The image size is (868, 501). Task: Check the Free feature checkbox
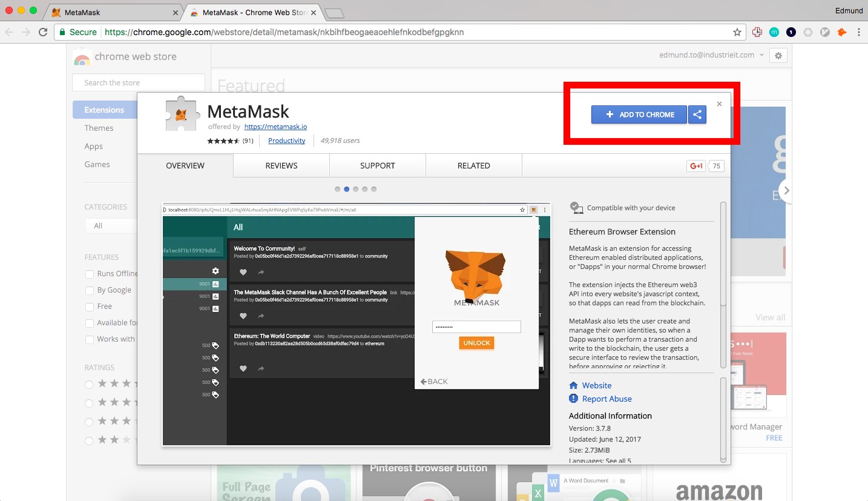coord(90,307)
